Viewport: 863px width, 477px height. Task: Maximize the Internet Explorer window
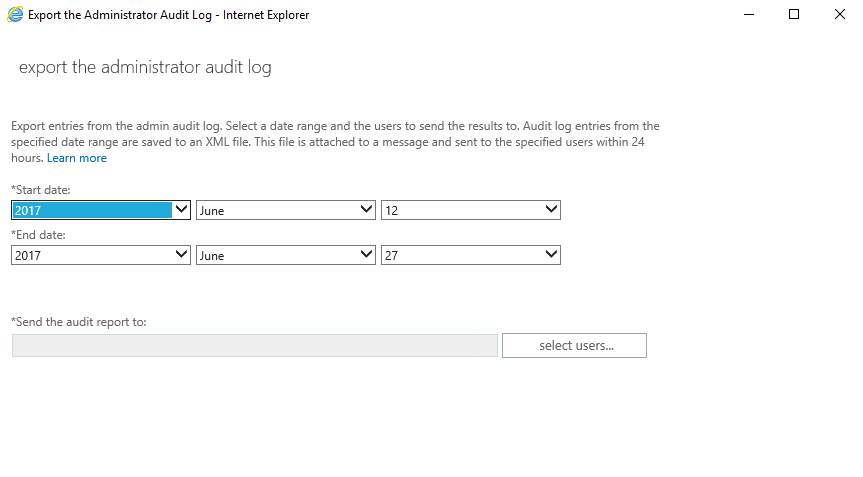point(794,14)
